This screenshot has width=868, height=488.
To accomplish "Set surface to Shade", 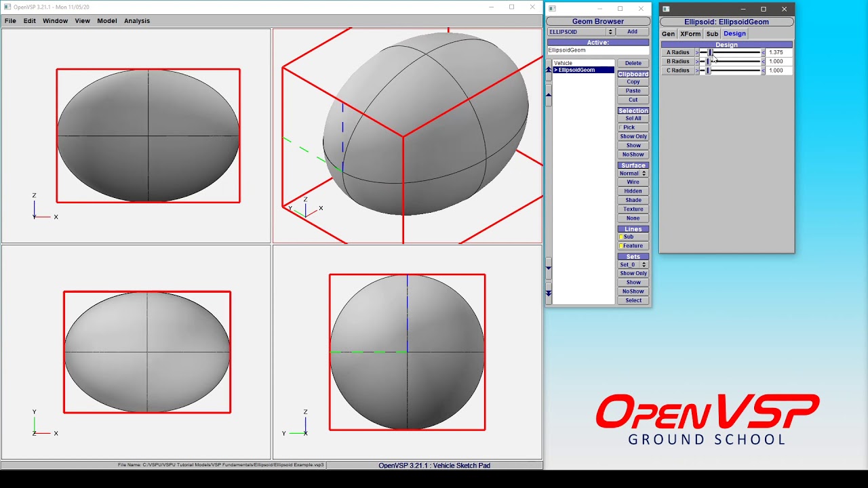I will (633, 201).
